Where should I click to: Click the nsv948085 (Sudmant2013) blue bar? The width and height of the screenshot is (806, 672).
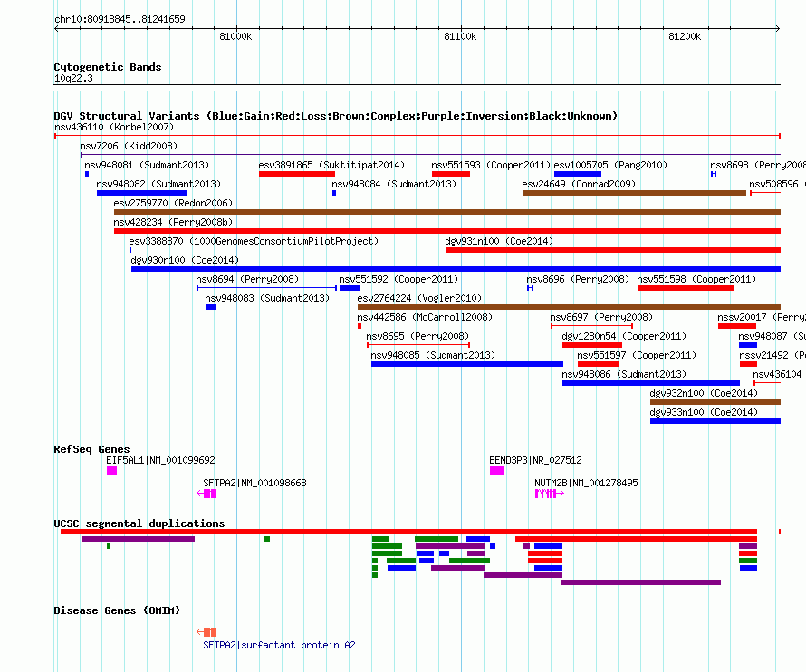click(x=467, y=364)
